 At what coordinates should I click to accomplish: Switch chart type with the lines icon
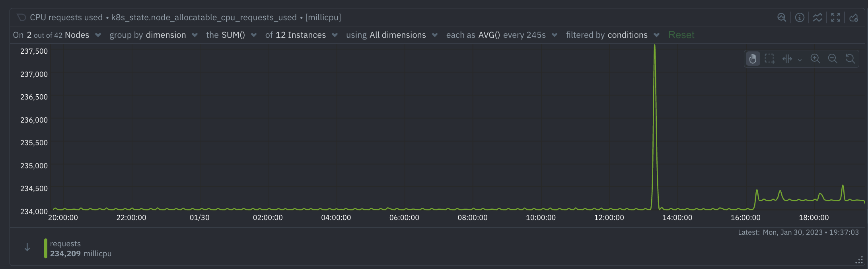pos(817,18)
